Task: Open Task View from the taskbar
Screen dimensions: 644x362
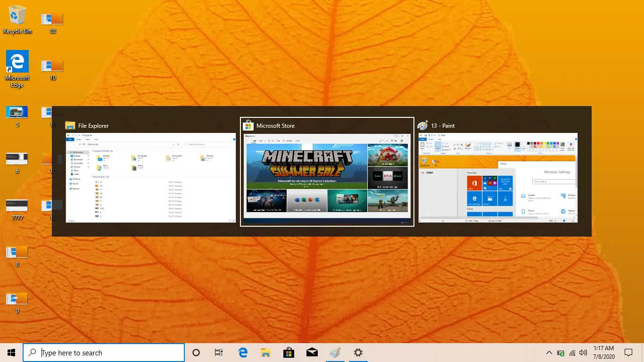Action: (x=219, y=353)
